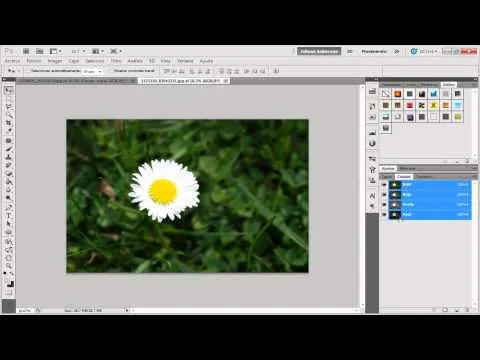Apply the default no-style swatch
The height and width of the screenshot is (360, 480).
(386, 94)
